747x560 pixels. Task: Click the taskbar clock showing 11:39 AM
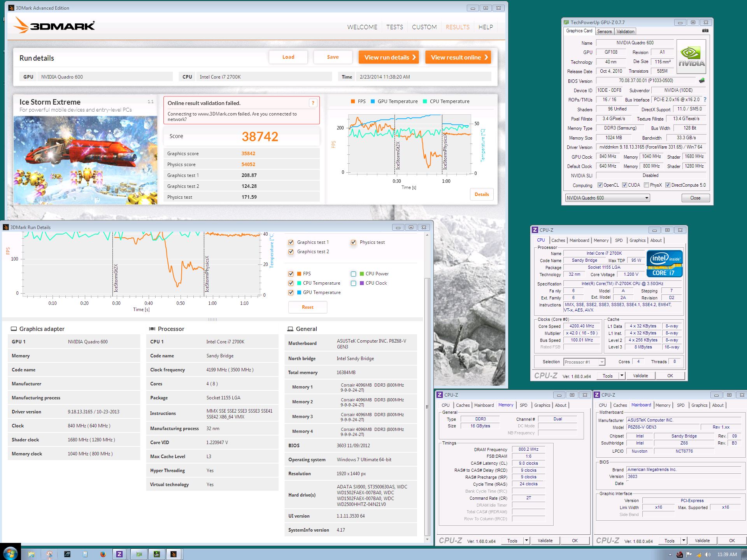coord(727,555)
